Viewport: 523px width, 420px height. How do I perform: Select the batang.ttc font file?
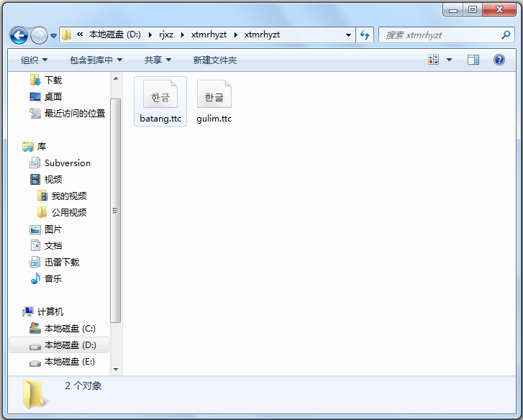pyautogui.click(x=160, y=101)
